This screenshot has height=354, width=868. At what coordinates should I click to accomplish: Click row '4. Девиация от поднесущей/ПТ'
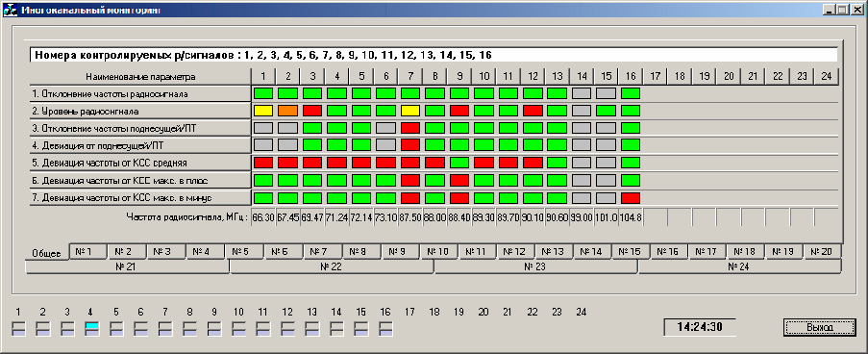[x=140, y=145]
